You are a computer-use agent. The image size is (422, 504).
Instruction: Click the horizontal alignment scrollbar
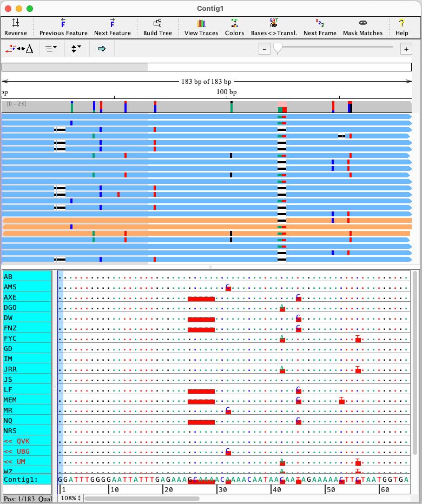(142, 498)
